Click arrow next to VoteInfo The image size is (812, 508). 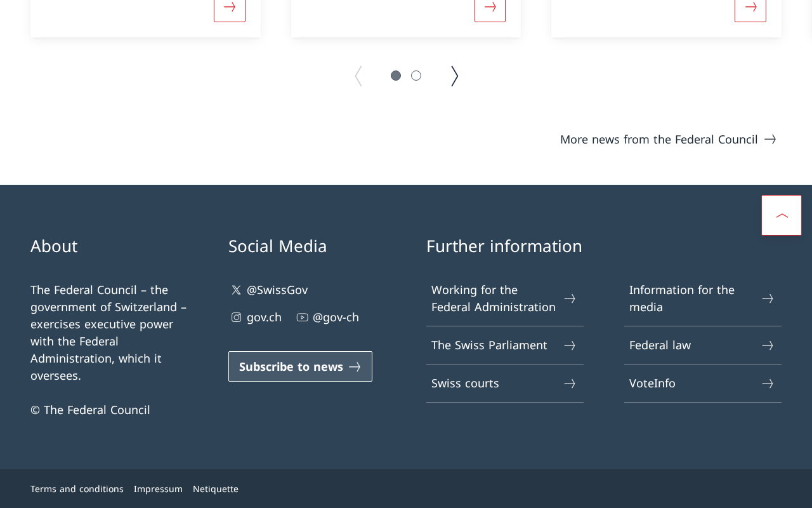click(768, 384)
